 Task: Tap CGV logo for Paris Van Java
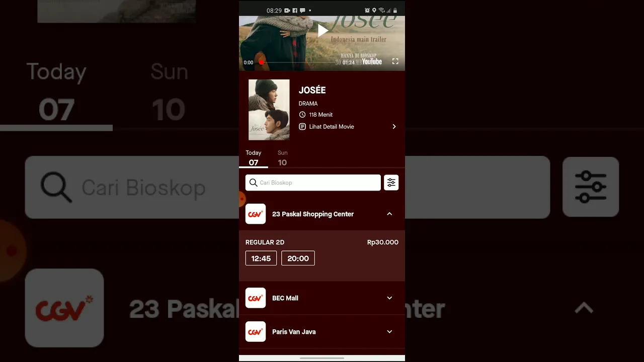pyautogui.click(x=256, y=331)
